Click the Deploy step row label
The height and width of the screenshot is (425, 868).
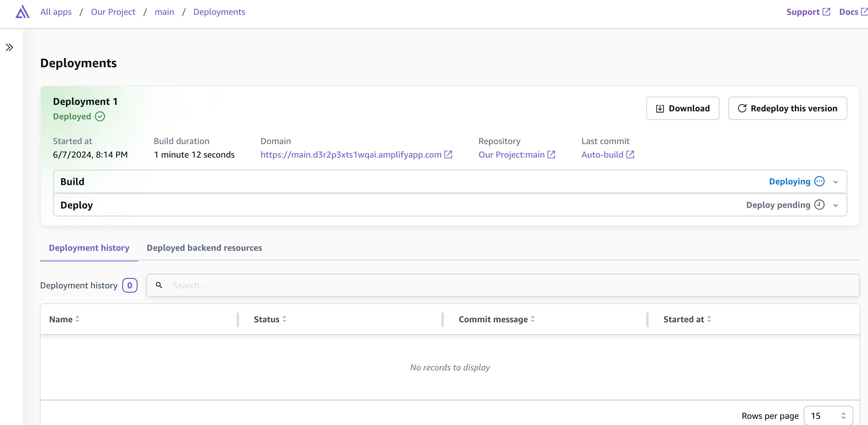76,205
